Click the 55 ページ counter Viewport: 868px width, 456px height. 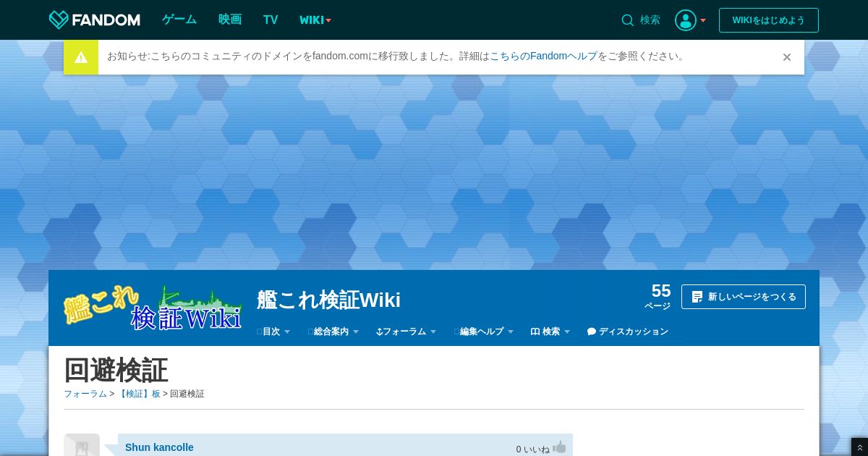tap(658, 296)
